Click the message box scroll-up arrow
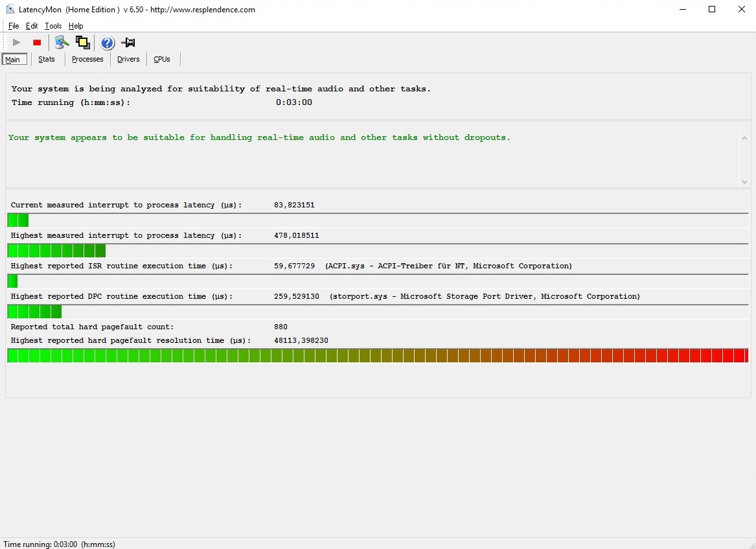The image size is (756, 549). (x=744, y=138)
